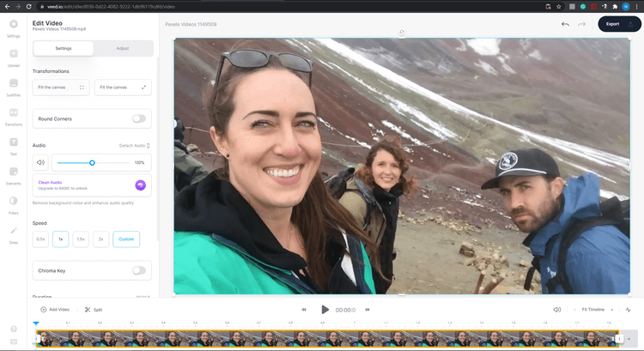Enable the Chroma Key switch
This screenshot has height=351, width=644.
coord(138,270)
